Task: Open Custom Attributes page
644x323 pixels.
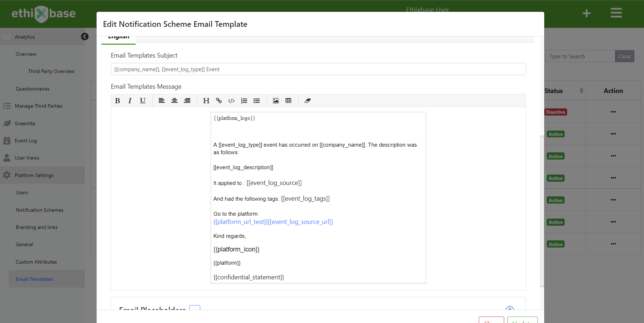Action: point(36,262)
